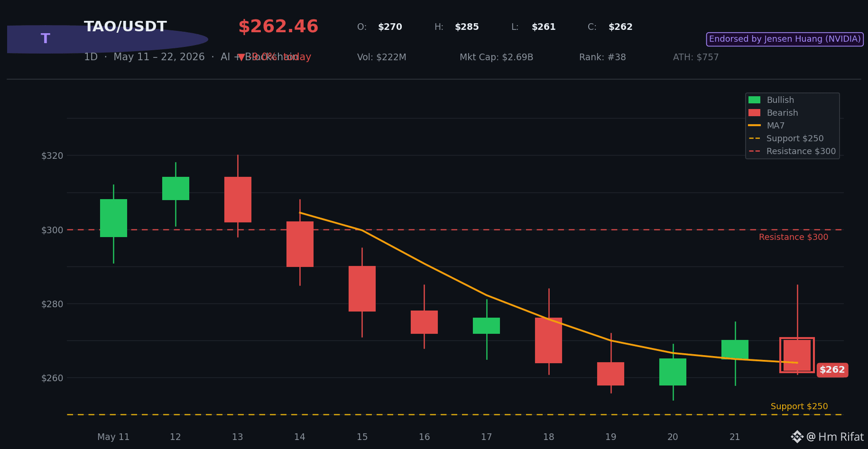The image size is (868, 449).
Task: Select the green May 21 candle body
Action: [x=735, y=349]
